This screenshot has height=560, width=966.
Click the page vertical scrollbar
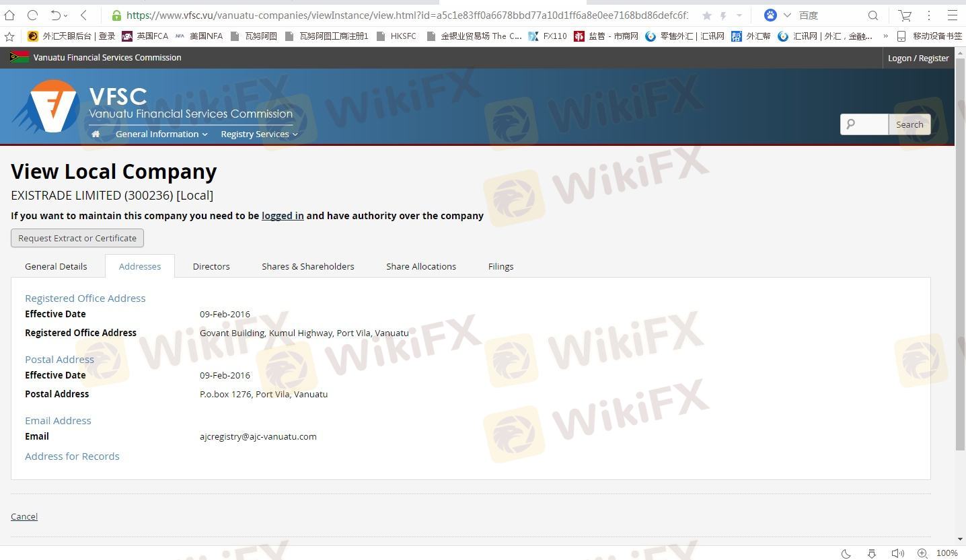tap(960, 269)
